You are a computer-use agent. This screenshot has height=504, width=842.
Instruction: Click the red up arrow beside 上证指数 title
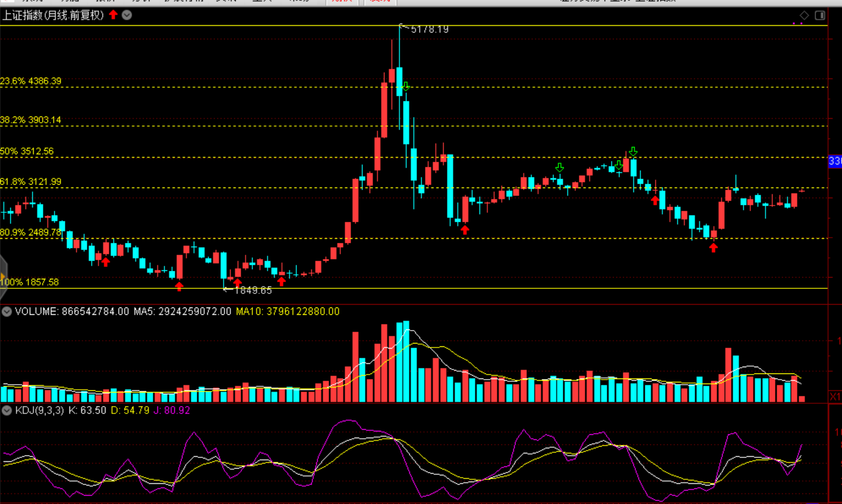click(113, 15)
